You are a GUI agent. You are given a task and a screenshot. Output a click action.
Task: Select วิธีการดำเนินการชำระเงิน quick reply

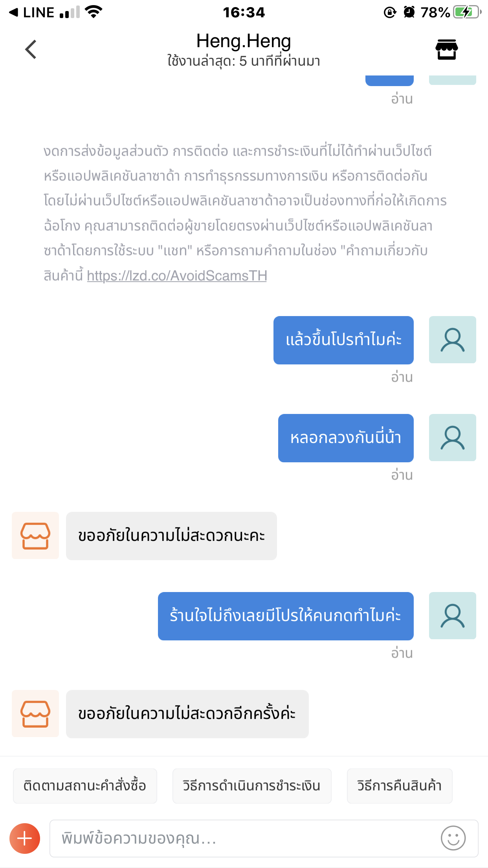(x=252, y=786)
